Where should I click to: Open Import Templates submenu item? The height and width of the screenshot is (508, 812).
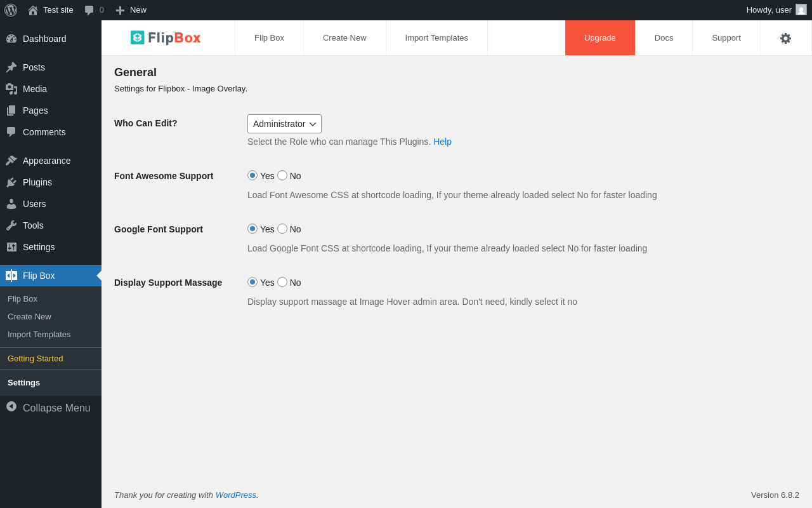51,334
